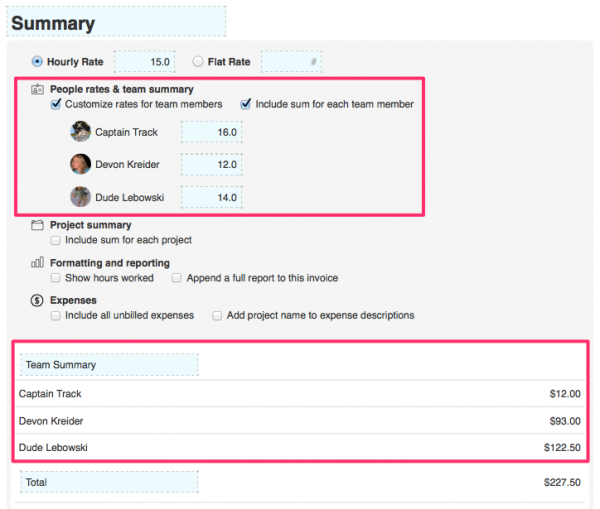This screenshot has height=509, width=600.
Task: Click the Expenses dollar sign icon
Action: pyautogui.click(x=37, y=300)
